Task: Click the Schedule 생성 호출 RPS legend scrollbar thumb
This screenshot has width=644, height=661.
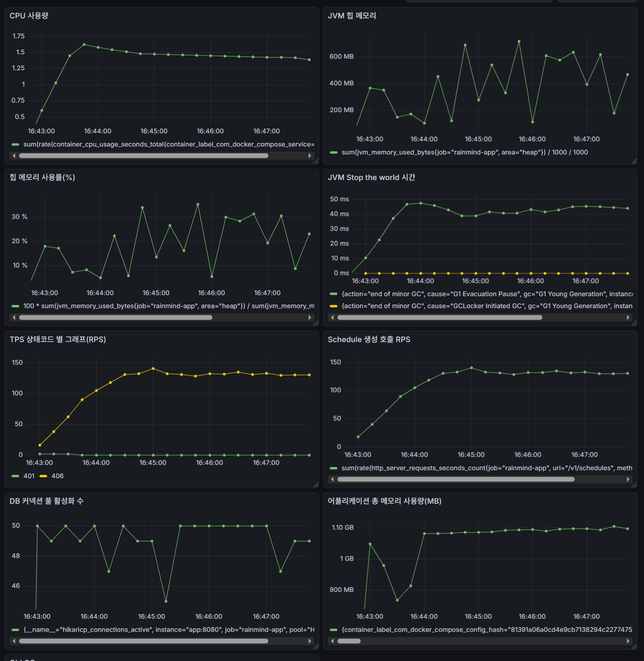Action: point(456,479)
